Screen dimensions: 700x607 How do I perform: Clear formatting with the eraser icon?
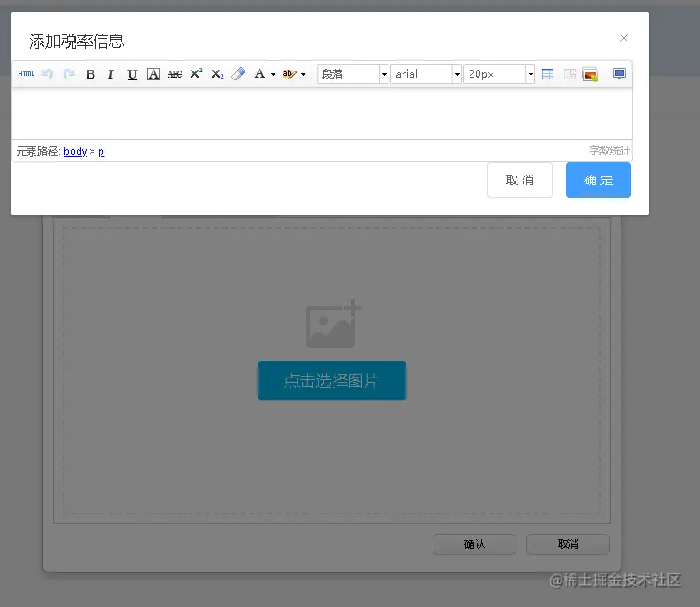[238, 73]
